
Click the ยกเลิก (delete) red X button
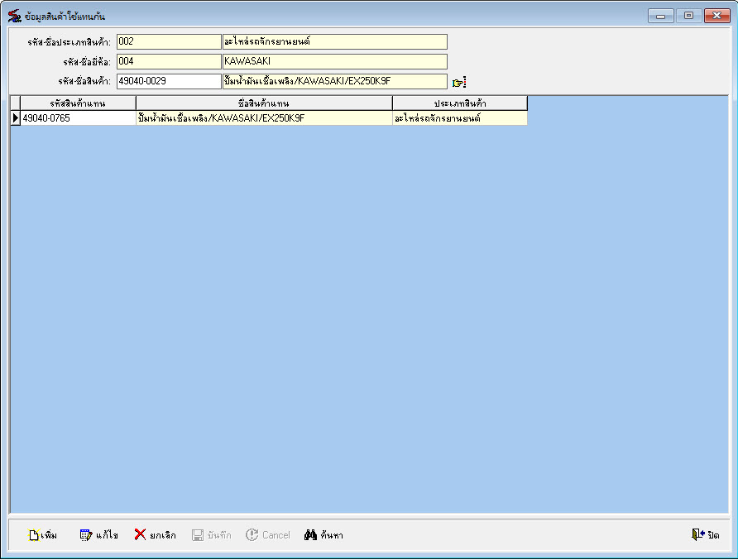155,535
